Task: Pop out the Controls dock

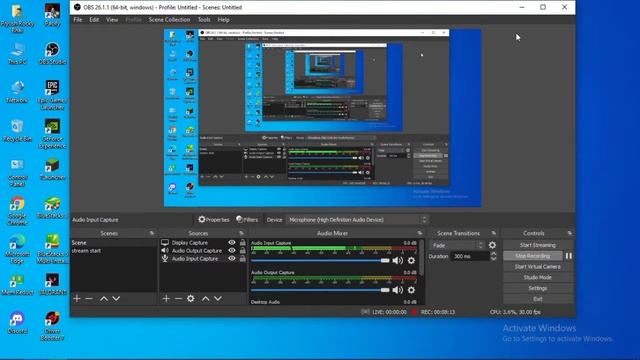Action: click(569, 233)
